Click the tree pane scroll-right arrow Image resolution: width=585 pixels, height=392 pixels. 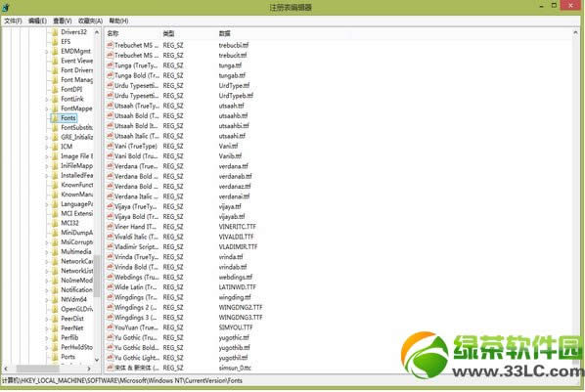[x=89, y=369]
